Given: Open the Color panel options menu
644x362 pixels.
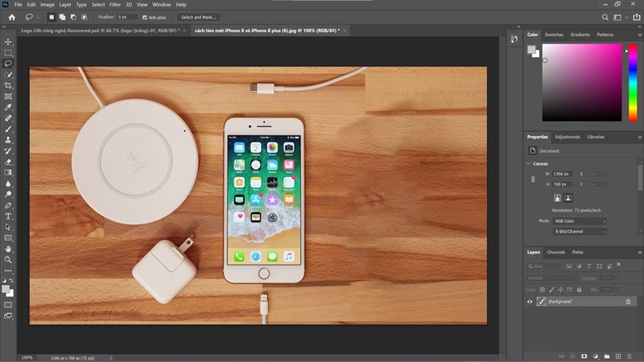Looking at the screenshot, I should (639, 35).
